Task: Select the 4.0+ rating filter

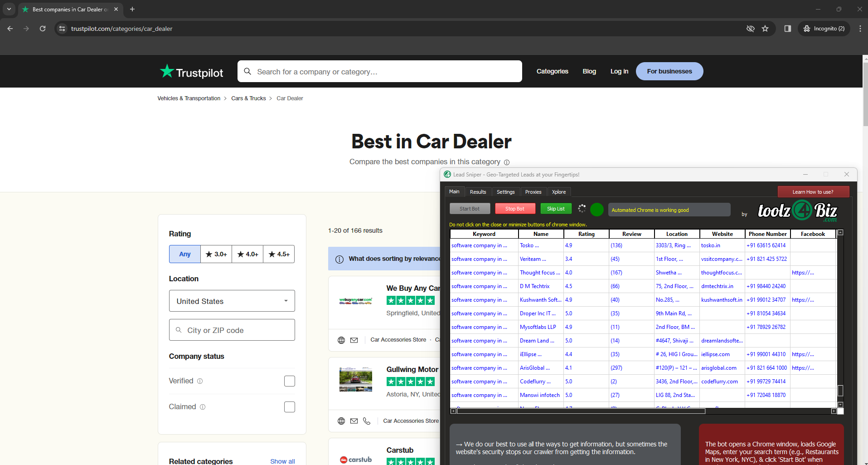Action: pos(247,254)
